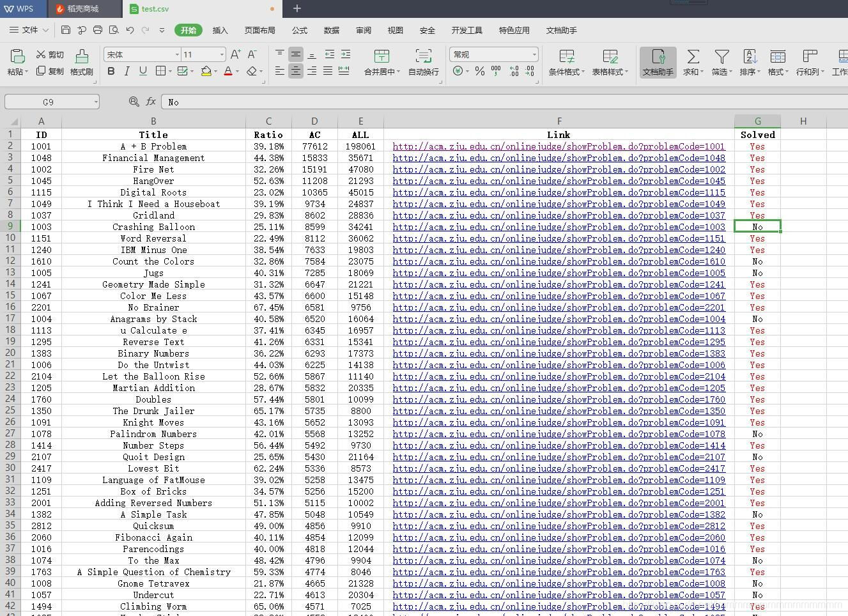Switch to Data (数据) tab

coord(331,30)
